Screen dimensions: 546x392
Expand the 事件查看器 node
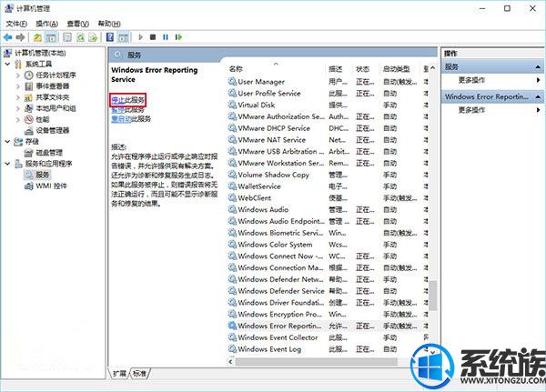tap(18, 86)
